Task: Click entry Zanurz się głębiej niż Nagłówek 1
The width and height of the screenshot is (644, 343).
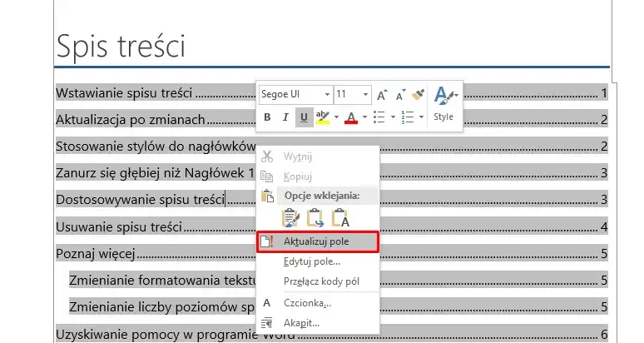Action: [x=155, y=173]
